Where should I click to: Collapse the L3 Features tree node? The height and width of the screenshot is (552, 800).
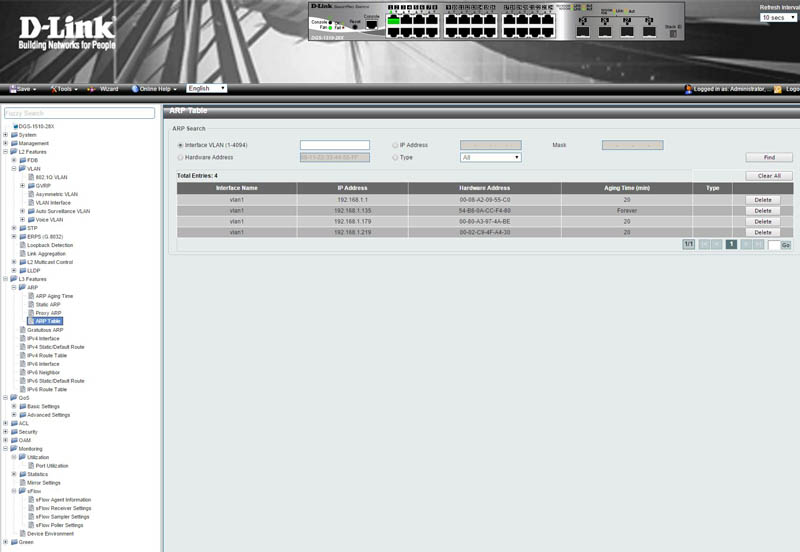[x=6, y=279]
